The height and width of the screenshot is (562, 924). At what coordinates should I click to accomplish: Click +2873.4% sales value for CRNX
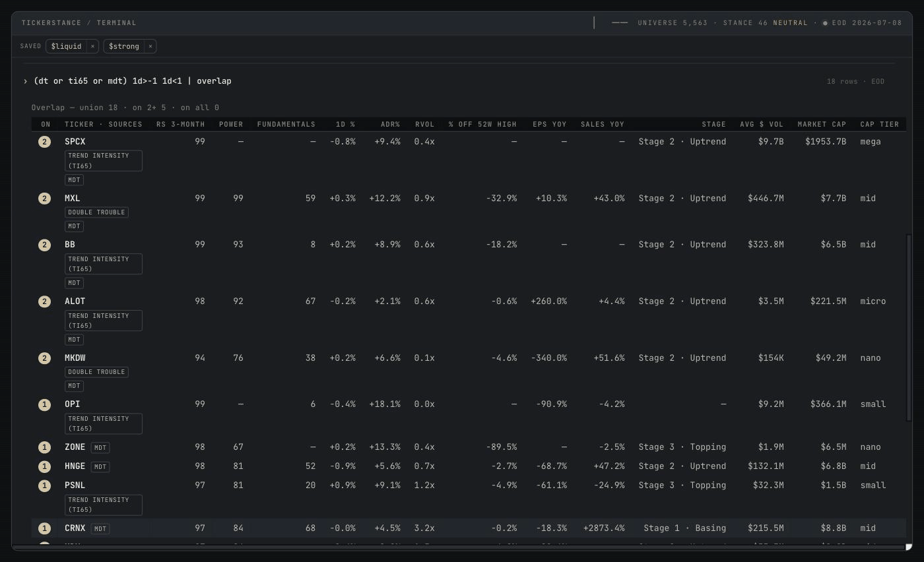pyautogui.click(x=604, y=528)
